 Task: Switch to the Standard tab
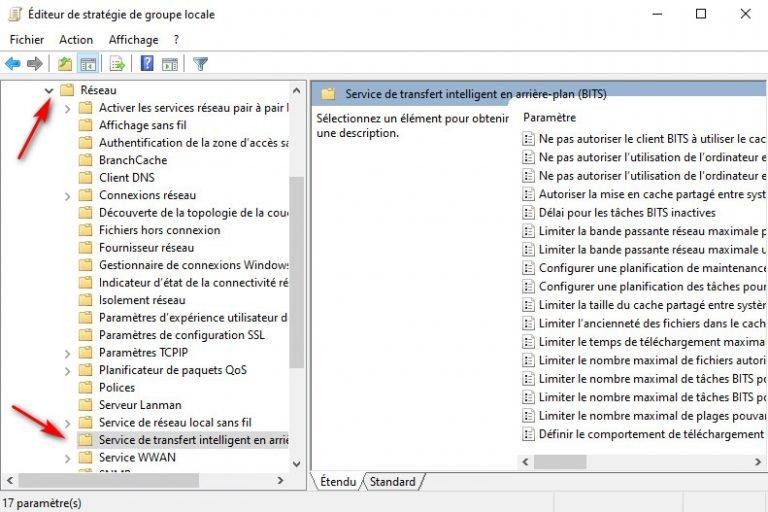[392, 482]
